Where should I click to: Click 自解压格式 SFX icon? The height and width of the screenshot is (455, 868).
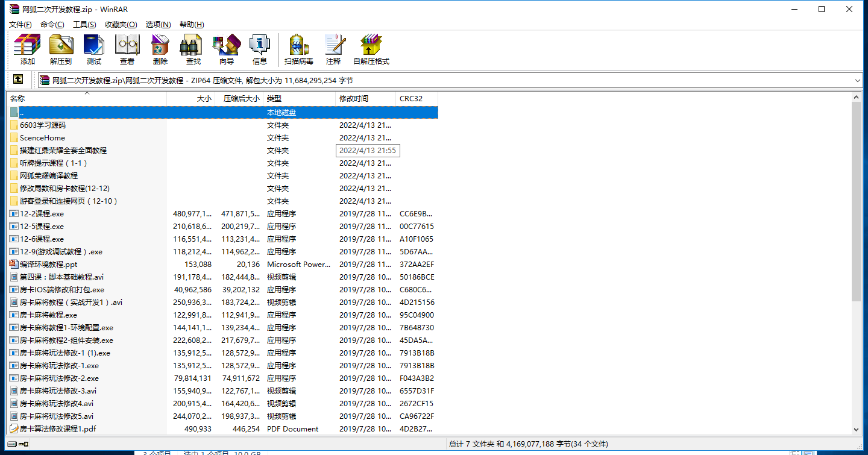click(371, 49)
